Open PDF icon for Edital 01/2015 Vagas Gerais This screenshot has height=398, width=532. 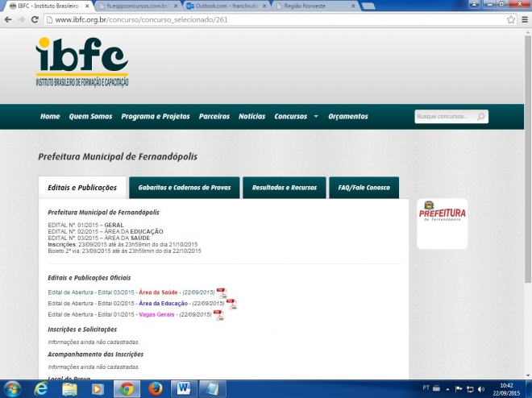[x=218, y=315]
